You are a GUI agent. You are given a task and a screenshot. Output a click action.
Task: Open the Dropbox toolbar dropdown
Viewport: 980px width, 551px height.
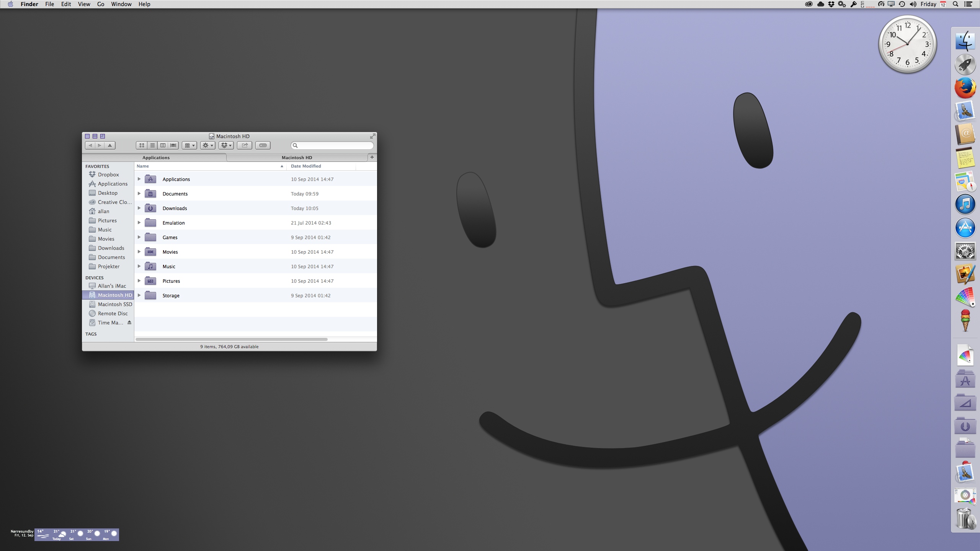pyautogui.click(x=226, y=145)
